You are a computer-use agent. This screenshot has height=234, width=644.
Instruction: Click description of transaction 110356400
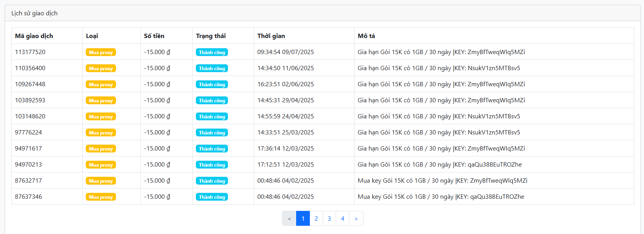pyautogui.click(x=439, y=68)
